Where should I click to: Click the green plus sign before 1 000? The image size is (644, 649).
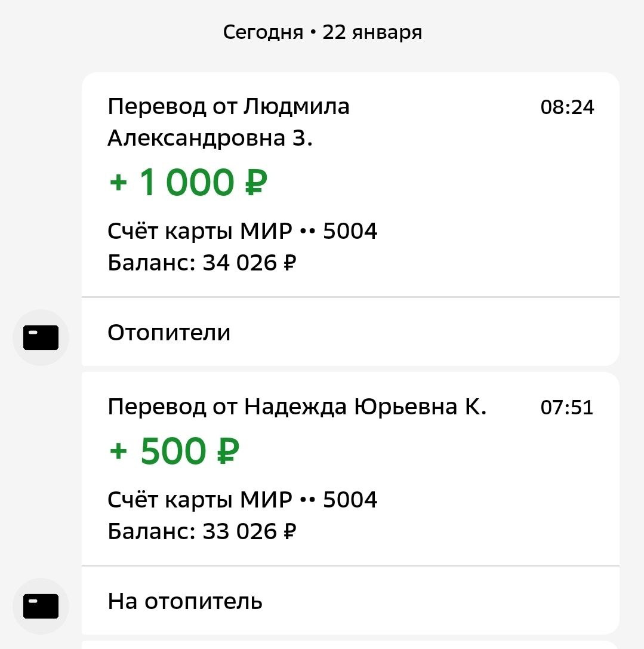118,183
